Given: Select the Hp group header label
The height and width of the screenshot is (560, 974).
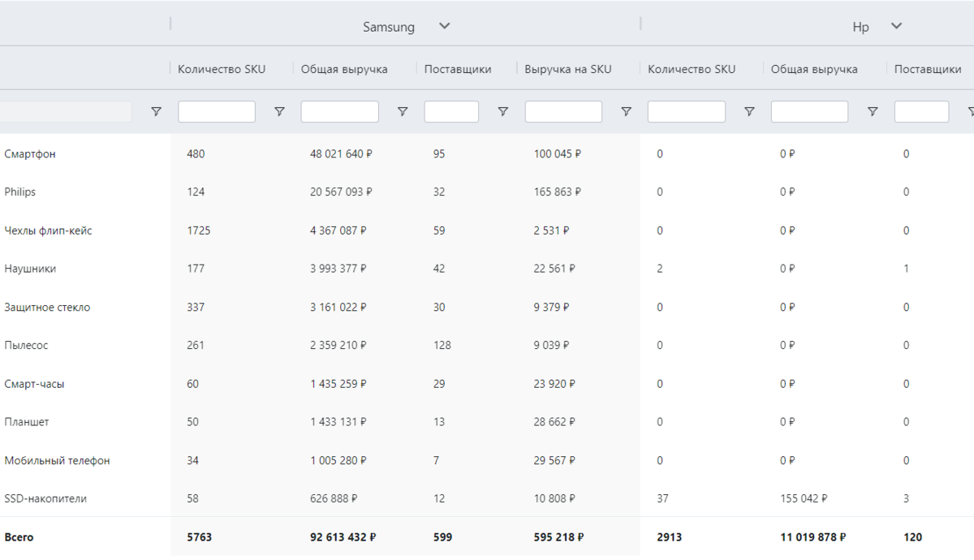Looking at the screenshot, I should (860, 27).
